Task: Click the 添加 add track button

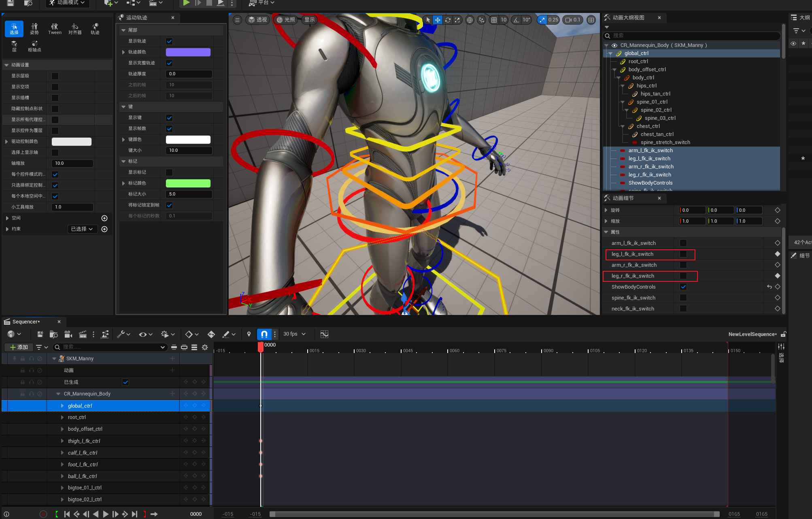Action: 19,347
